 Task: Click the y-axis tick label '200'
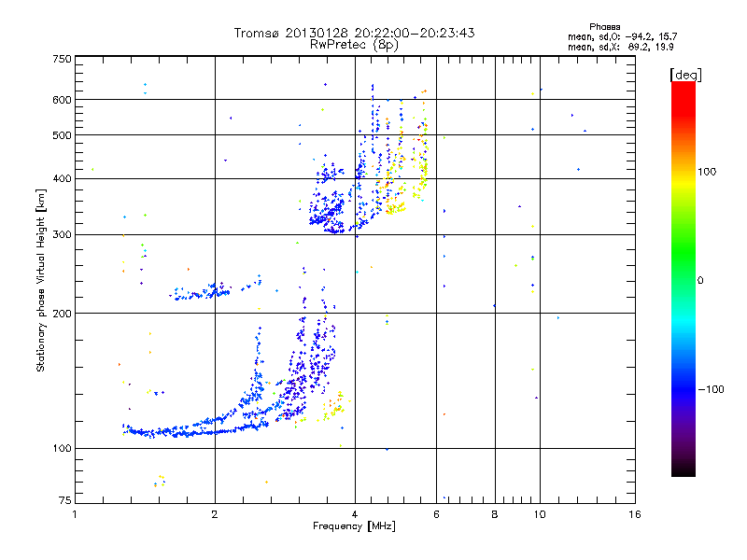pyautogui.click(x=62, y=314)
